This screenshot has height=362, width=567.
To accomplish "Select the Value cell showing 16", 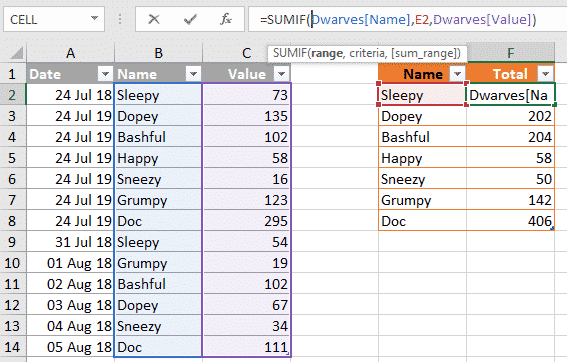I will (247, 179).
